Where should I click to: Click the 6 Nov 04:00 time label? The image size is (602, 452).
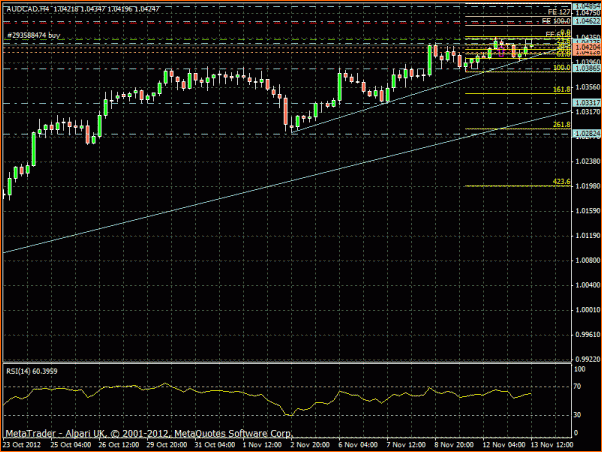[x=358, y=445]
